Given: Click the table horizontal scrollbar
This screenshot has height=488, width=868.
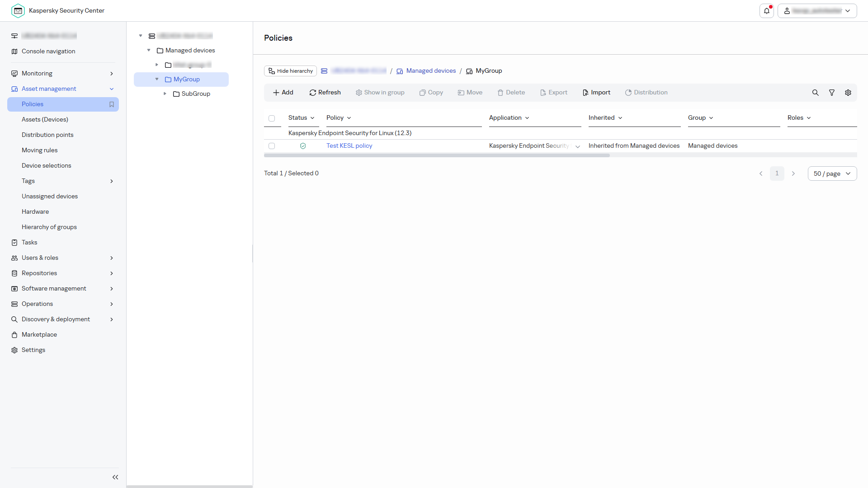Looking at the screenshot, I should click(x=437, y=155).
